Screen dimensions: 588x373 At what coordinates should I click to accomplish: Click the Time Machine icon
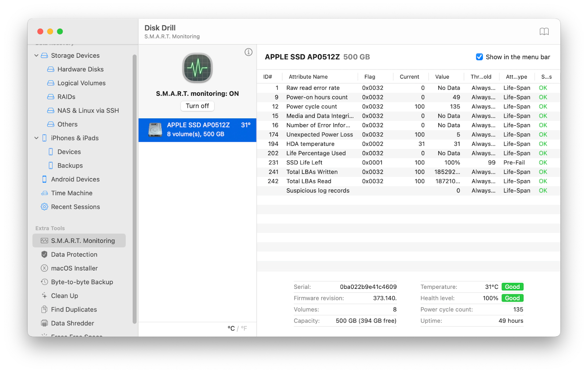(44, 193)
